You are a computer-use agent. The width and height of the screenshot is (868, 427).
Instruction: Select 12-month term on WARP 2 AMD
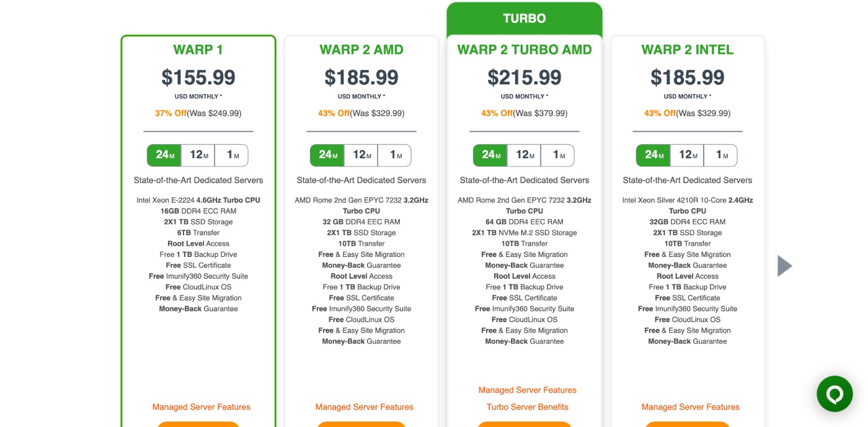point(361,155)
